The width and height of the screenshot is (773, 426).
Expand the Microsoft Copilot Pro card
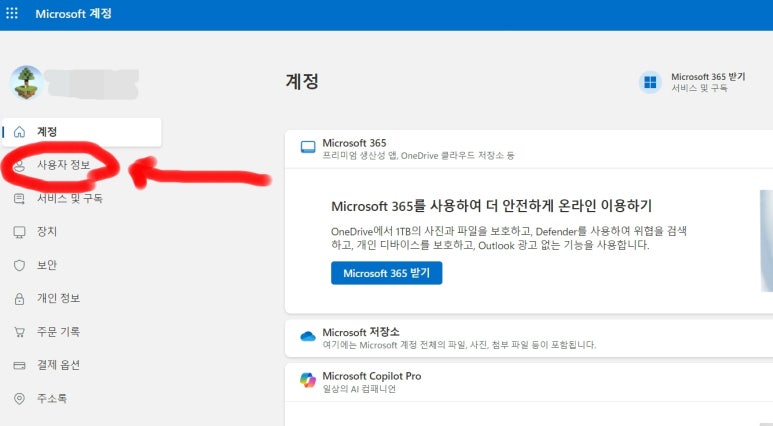[529, 382]
